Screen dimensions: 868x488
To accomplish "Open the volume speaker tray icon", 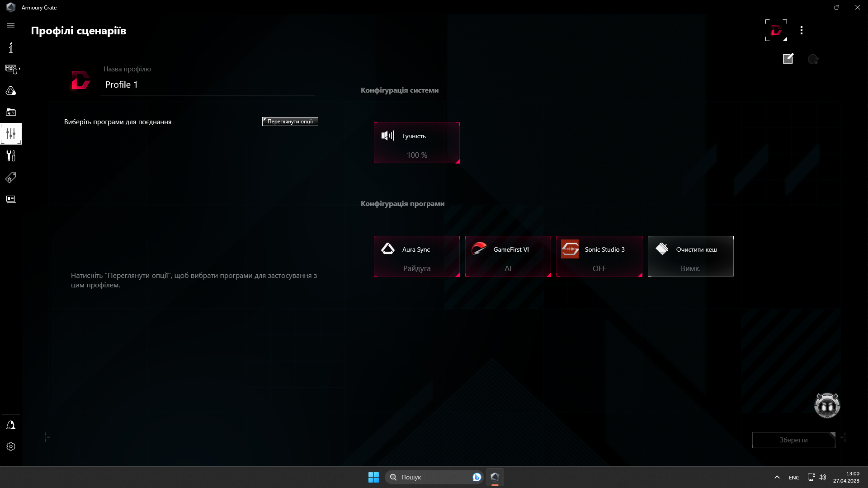I will coord(822,477).
